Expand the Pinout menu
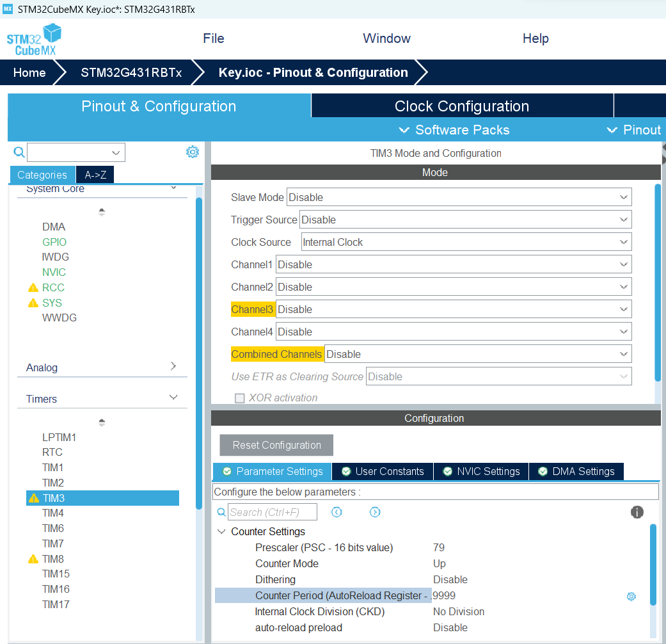Image resolution: width=666 pixels, height=644 pixels. coord(634,130)
